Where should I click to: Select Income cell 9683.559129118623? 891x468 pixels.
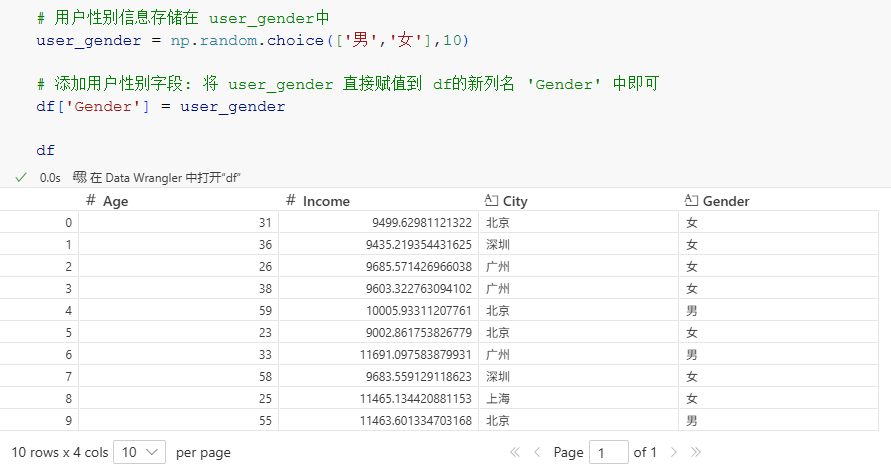tap(378, 377)
